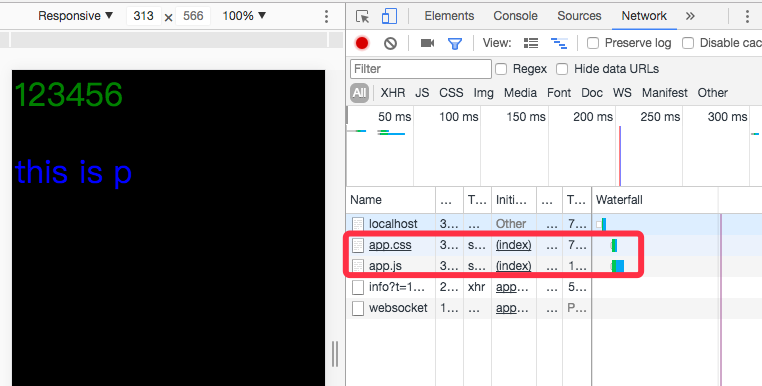This screenshot has width=762, height=386.
Task: Enable the Preserve log checkbox
Action: 592,43
